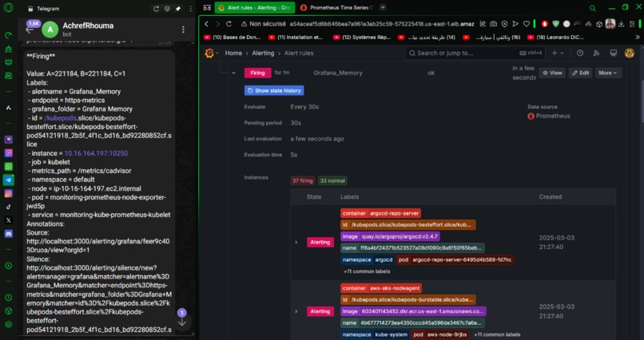This screenshot has height=340, width=644.
Task: Open Easy Setup sliders icon
Action: 633,24
